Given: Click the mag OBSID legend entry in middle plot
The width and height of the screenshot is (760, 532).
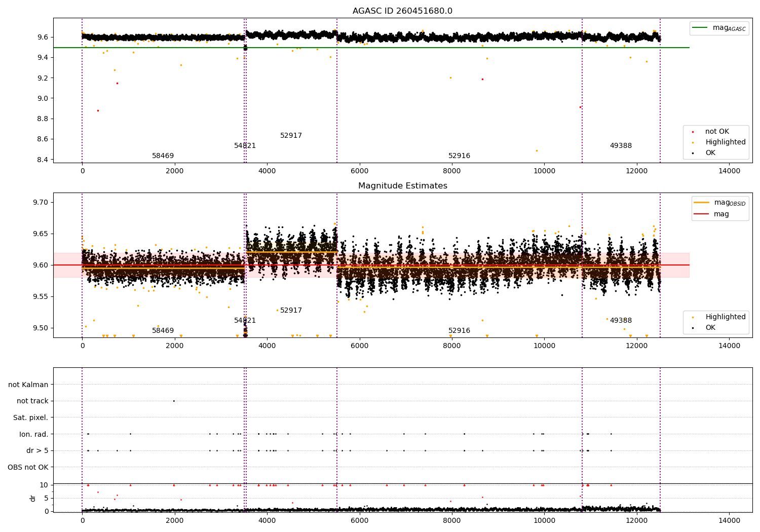Looking at the screenshot, I should 720,203.
